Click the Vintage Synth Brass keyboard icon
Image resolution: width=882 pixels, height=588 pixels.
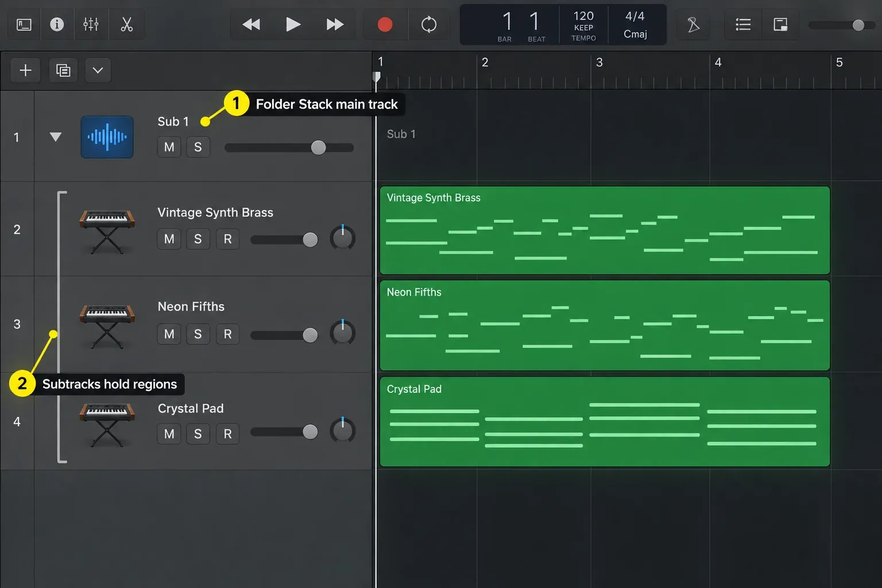pyautogui.click(x=107, y=231)
